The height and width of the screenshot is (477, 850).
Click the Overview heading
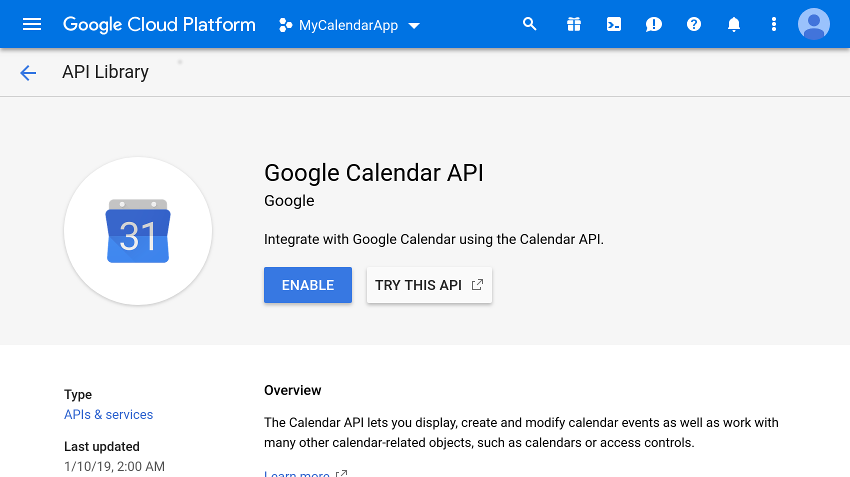pyautogui.click(x=293, y=390)
